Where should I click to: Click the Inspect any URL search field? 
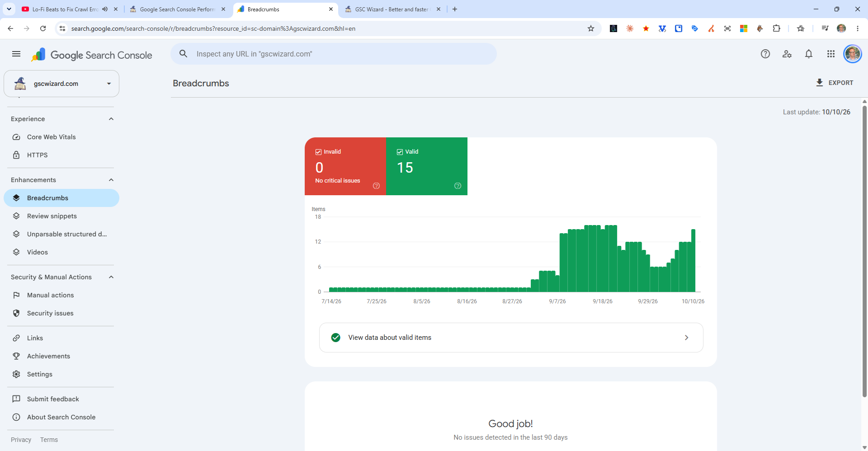click(334, 54)
